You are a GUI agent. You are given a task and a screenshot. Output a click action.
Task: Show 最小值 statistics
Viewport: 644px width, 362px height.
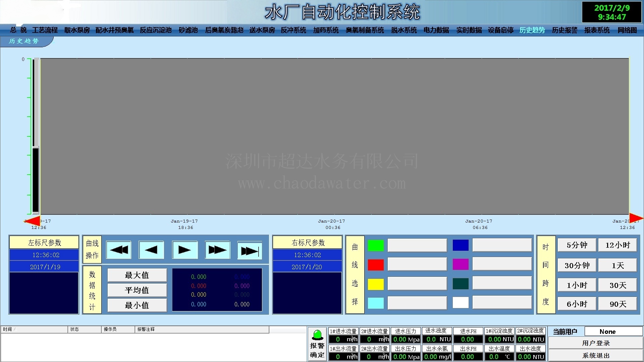point(137,305)
